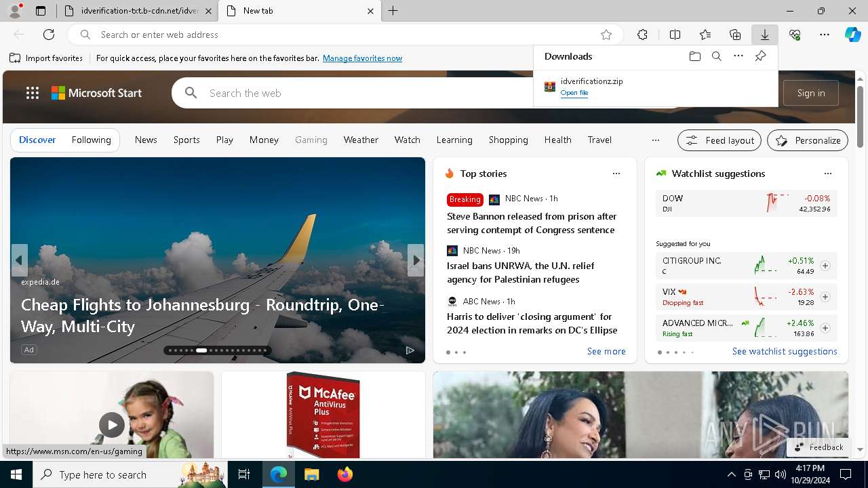Open the News category
Screen dimensions: 868x488
point(146,140)
